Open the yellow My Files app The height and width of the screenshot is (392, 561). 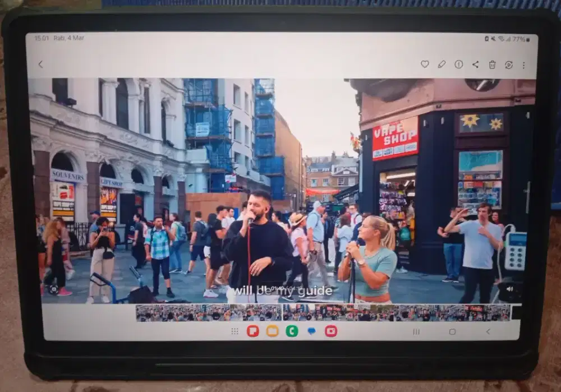tap(272, 331)
